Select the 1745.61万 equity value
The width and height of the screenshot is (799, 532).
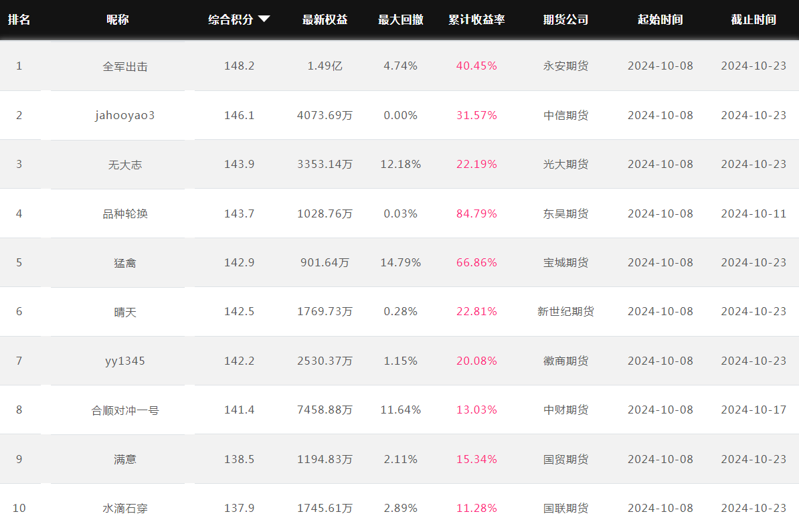tap(325, 508)
